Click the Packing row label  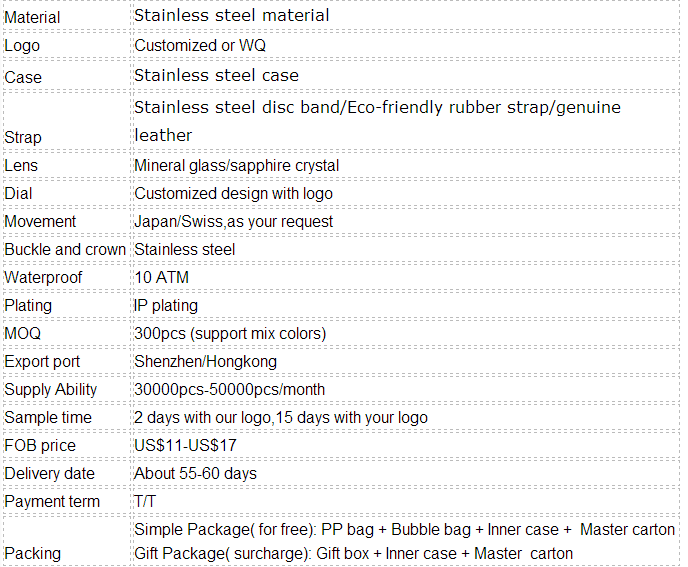[32, 554]
